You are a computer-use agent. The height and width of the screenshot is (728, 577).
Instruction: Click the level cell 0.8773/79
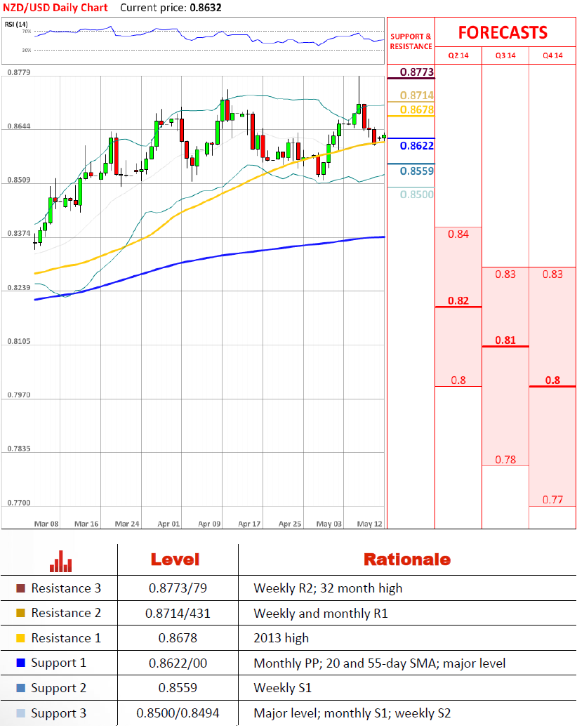[178, 588]
